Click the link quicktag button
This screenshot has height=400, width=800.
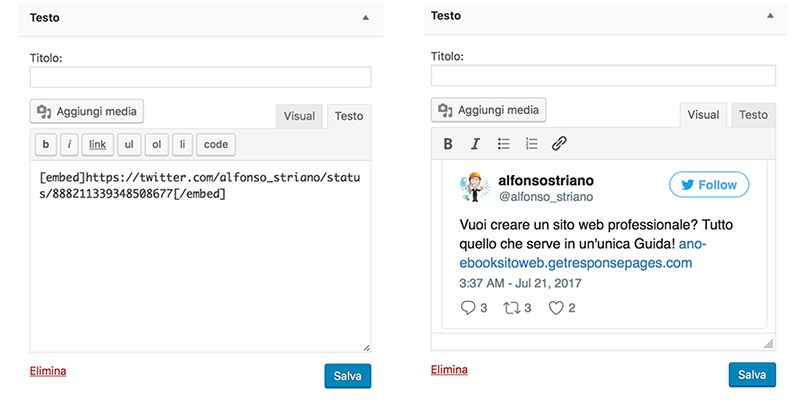pos(97,145)
